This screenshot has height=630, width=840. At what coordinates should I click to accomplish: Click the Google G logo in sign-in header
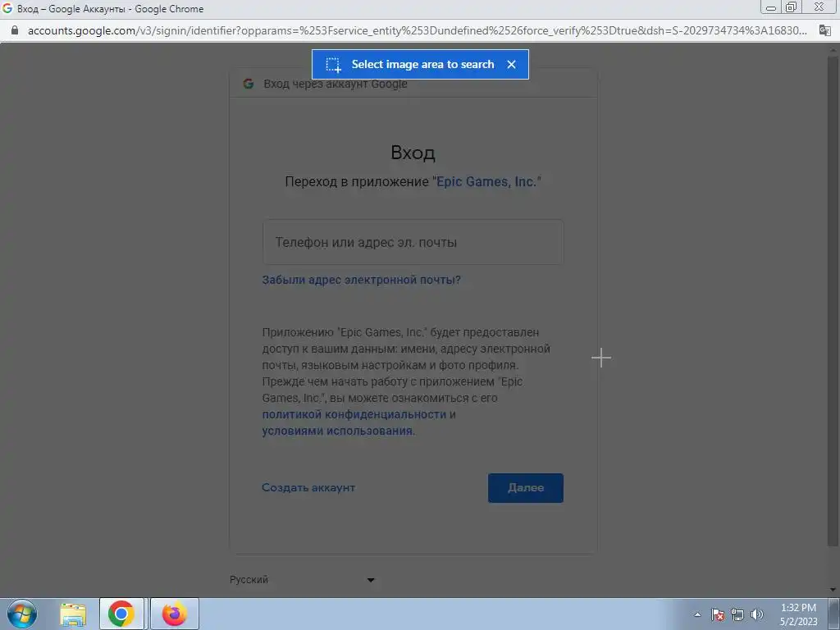click(248, 84)
